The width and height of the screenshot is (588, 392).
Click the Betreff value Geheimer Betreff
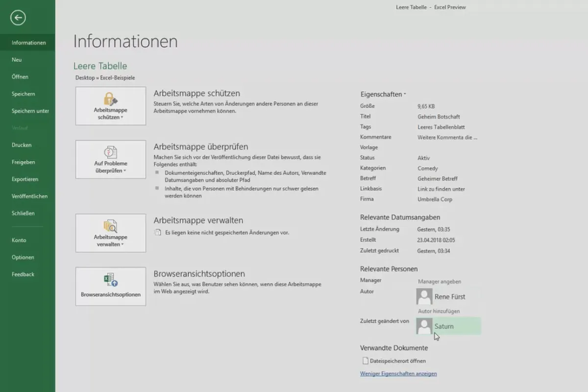coord(438,179)
